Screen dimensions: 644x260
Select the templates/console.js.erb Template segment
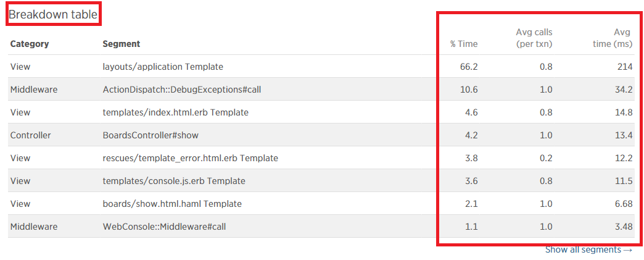174,181
